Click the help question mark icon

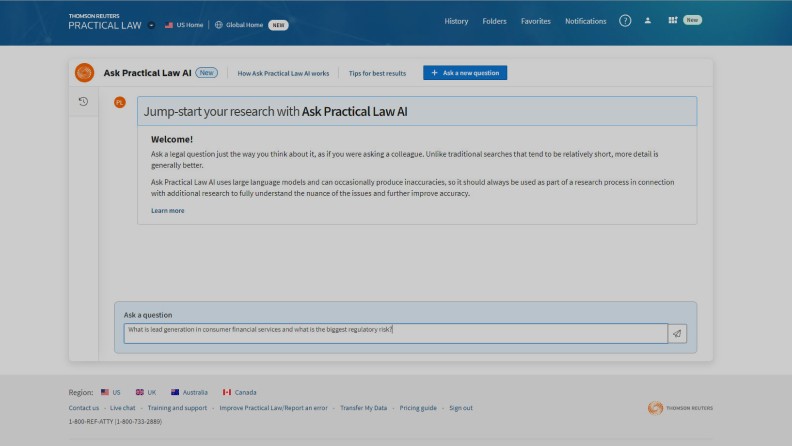tap(625, 21)
